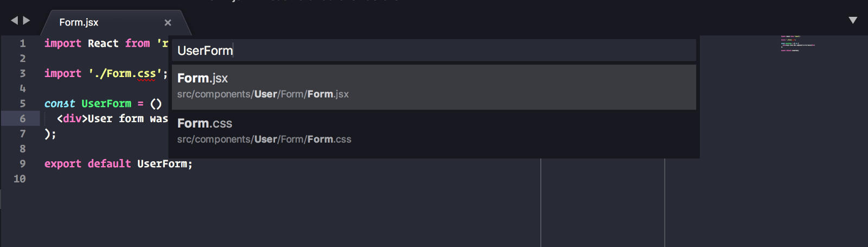The image size is (868, 247).
Task: Click line number 9 in the gutter
Action: click(23, 164)
